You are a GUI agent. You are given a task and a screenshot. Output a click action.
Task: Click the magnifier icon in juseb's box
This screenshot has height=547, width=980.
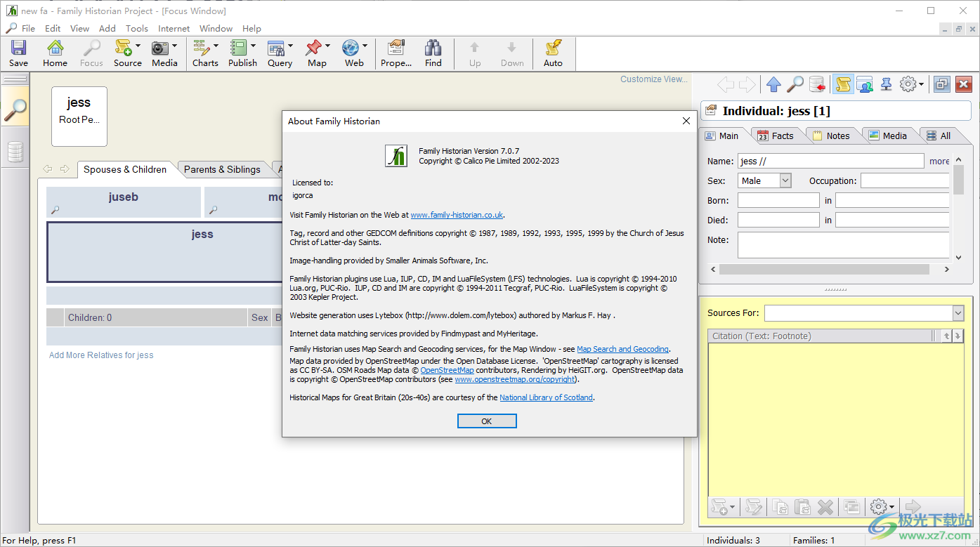(55, 210)
